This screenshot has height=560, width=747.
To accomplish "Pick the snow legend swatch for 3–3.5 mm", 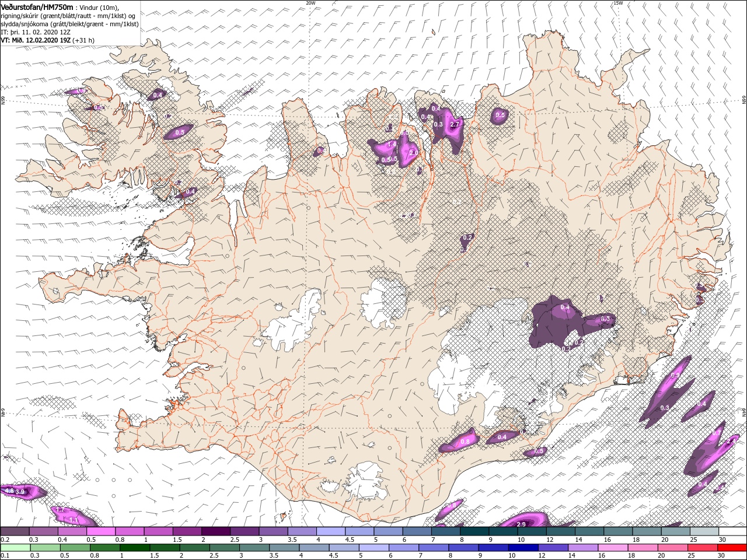I will point(273,531).
